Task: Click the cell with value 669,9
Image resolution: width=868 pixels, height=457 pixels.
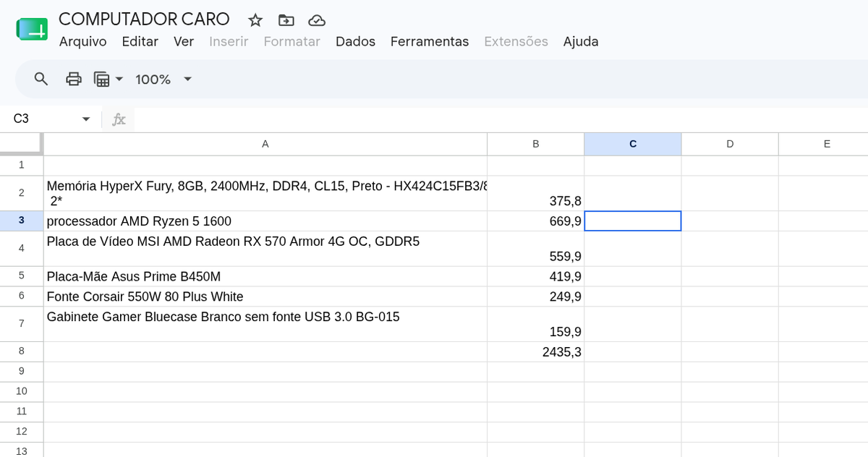Action: [x=536, y=221]
